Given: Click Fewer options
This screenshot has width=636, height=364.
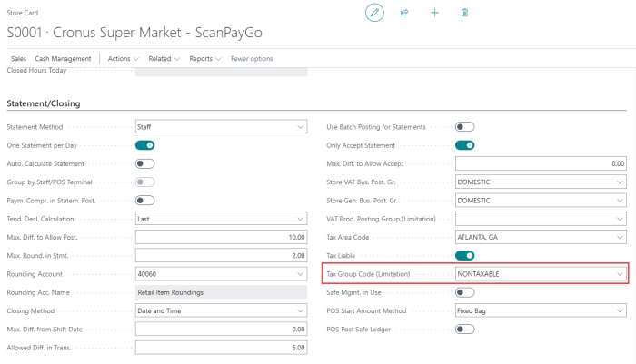Looking at the screenshot, I should 252,59.
